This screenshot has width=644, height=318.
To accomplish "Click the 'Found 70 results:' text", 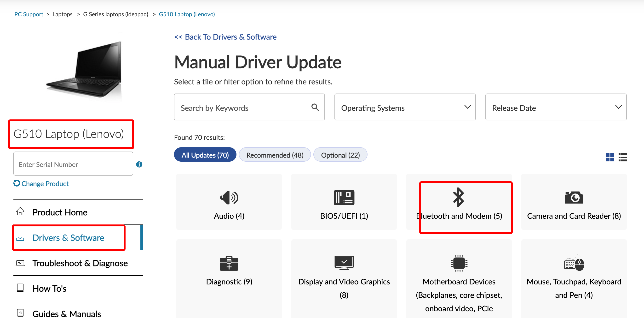I will 199,137.
